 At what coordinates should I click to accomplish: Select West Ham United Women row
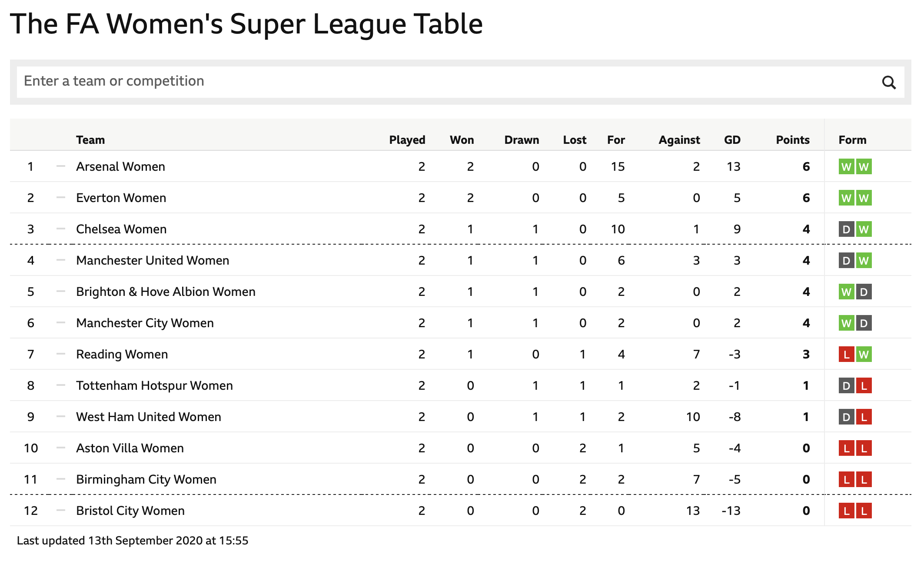[x=461, y=417]
